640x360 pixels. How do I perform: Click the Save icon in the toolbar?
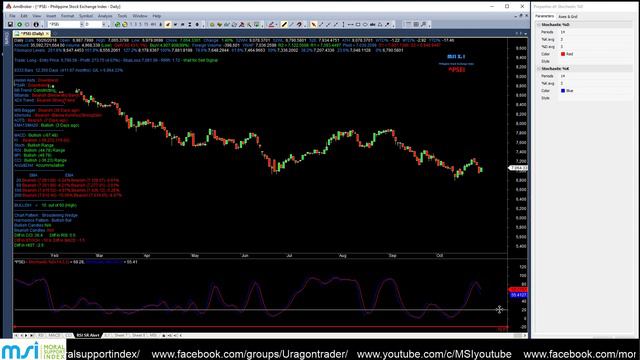11,24
